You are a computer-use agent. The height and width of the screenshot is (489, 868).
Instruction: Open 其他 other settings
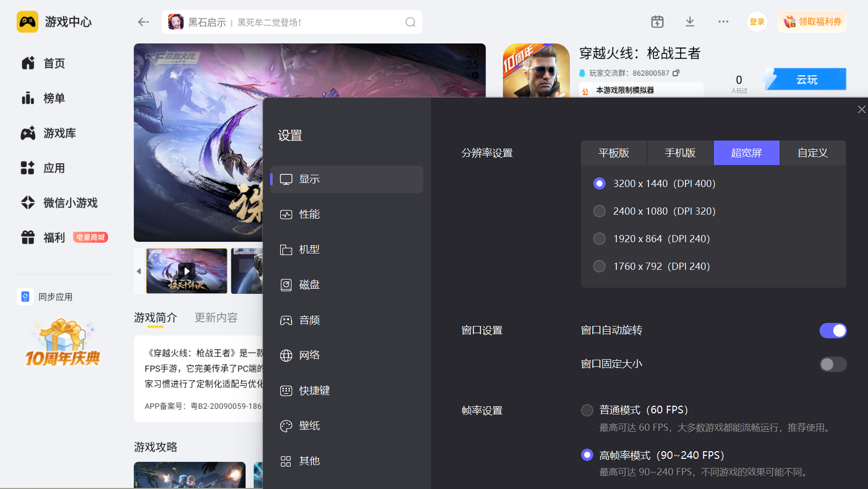pyautogui.click(x=347, y=461)
